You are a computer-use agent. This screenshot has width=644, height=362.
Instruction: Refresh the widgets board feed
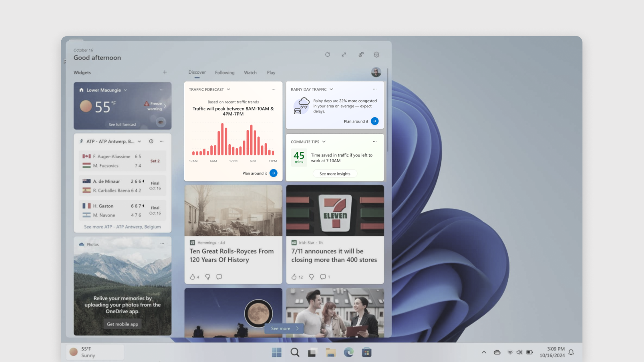coord(327,54)
